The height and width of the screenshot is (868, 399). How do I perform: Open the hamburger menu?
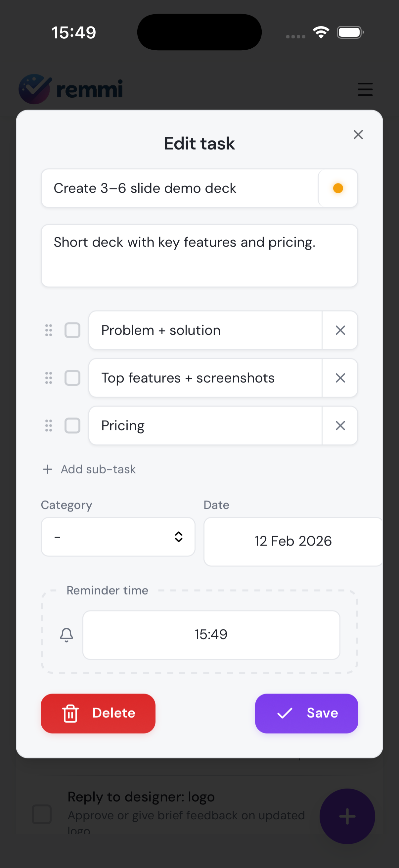pos(365,89)
